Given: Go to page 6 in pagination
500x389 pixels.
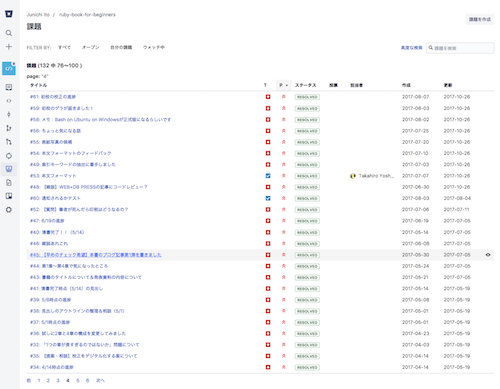Looking at the screenshot, I should (x=87, y=380).
